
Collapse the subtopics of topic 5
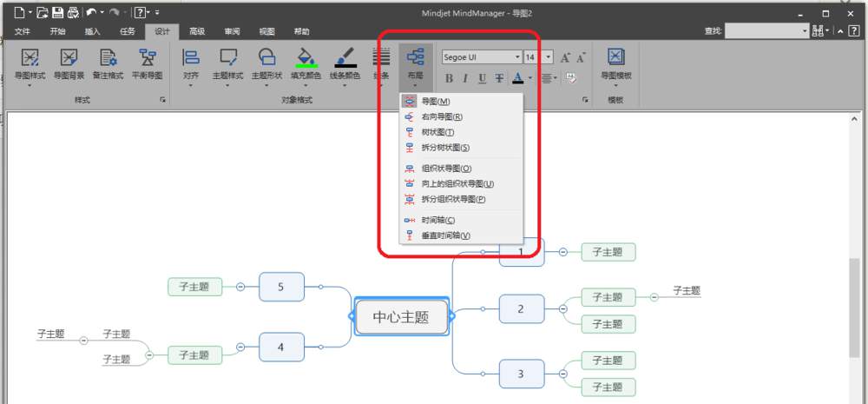pos(240,287)
